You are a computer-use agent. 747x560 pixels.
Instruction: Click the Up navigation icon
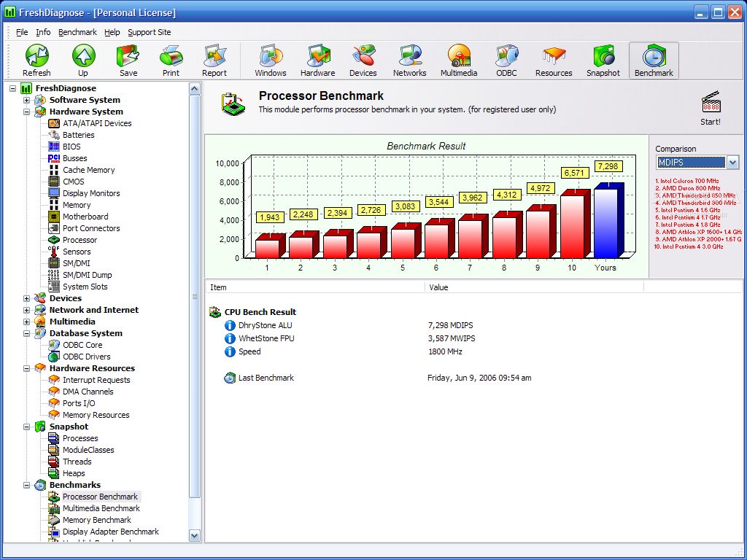tap(82, 58)
